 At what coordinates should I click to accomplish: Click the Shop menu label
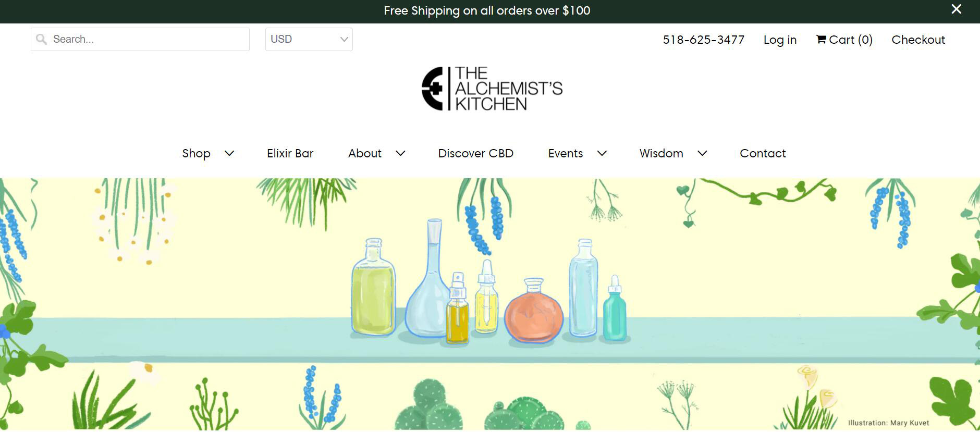click(x=197, y=154)
